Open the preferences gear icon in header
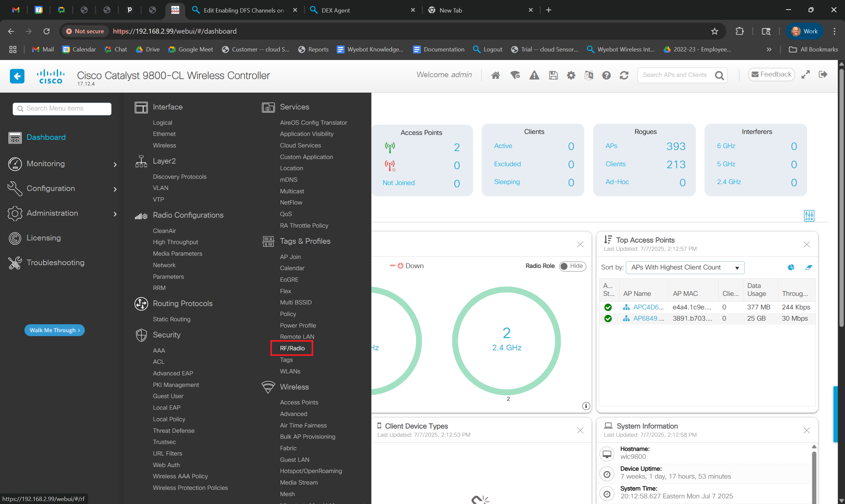The image size is (845, 504). tap(571, 75)
